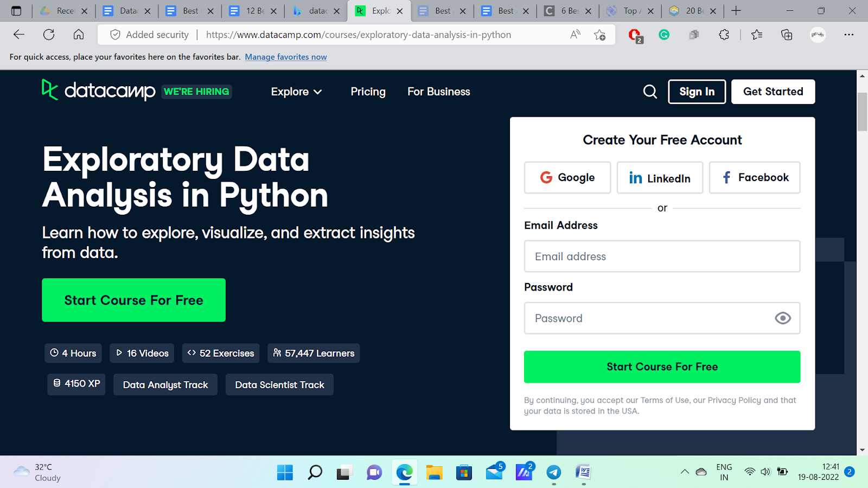Show hidden system tray icons
Viewport: 868px width, 488px height.
pyautogui.click(x=685, y=472)
